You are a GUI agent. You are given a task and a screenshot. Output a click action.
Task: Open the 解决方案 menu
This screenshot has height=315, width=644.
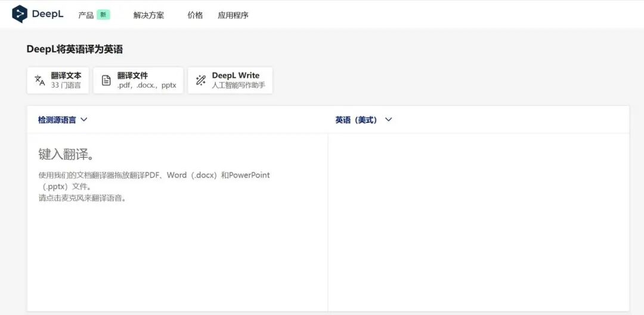[148, 15]
